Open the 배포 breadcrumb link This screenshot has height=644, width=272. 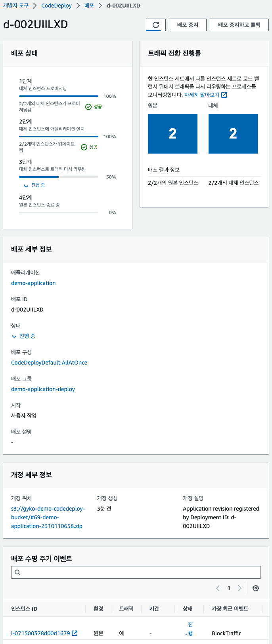[x=89, y=6]
